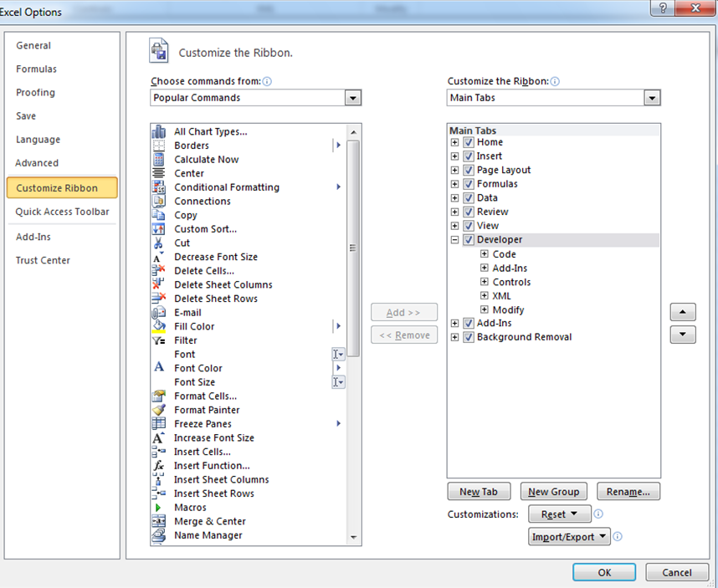Select the Filter funnel icon

click(158, 340)
